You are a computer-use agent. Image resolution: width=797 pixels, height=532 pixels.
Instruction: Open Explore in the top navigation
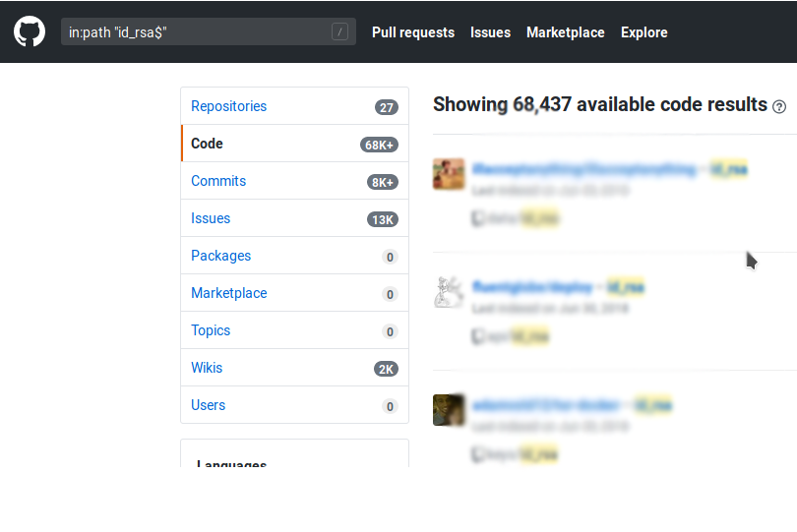[644, 32]
